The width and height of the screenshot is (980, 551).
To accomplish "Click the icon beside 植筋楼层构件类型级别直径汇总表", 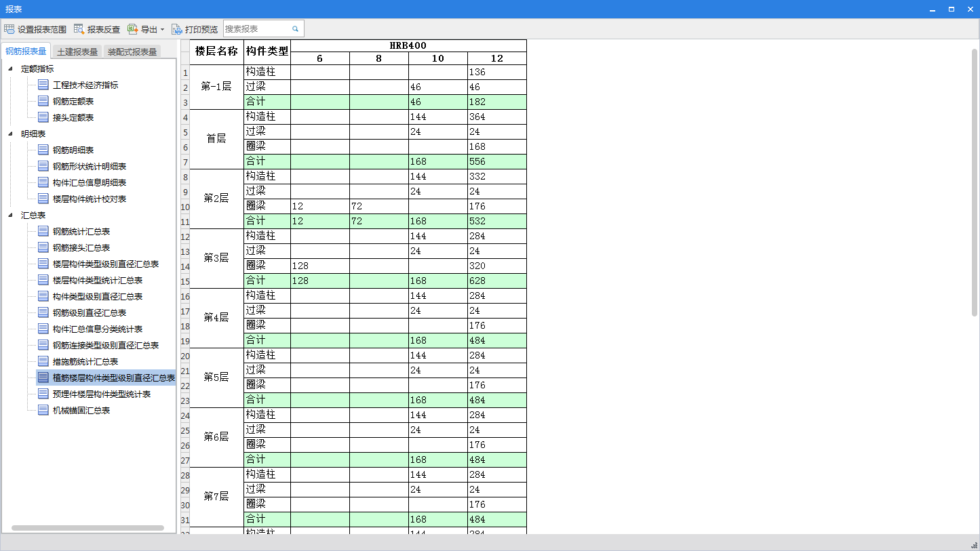I will (43, 377).
